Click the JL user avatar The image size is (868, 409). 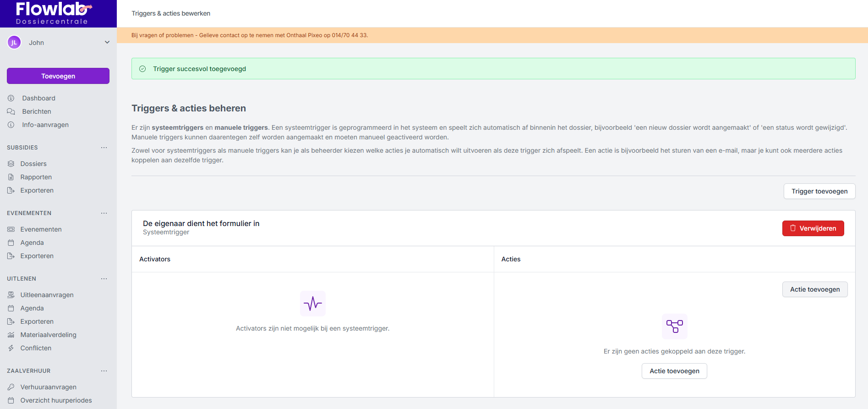click(14, 43)
